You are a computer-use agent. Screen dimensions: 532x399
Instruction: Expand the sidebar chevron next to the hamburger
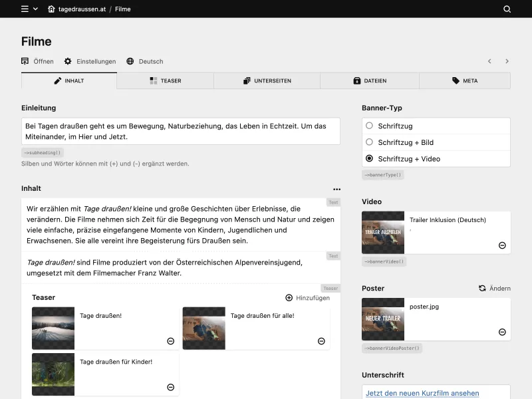click(x=37, y=9)
